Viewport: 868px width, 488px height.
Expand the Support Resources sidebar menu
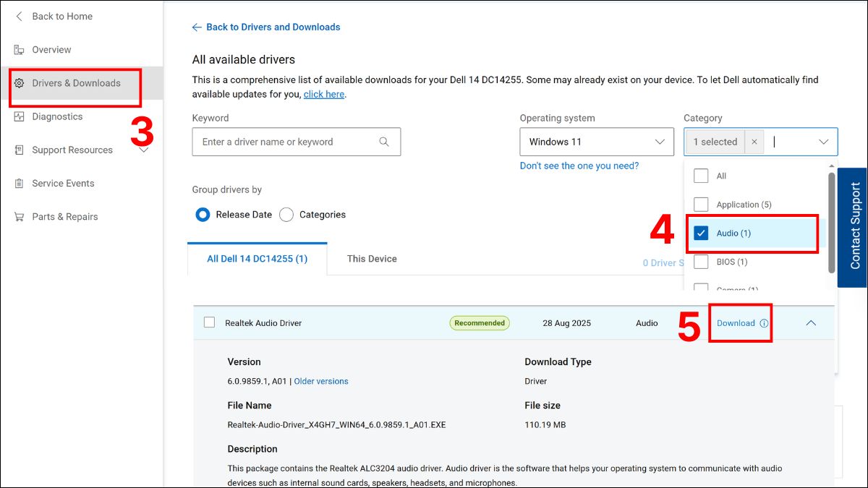point(143,150)
